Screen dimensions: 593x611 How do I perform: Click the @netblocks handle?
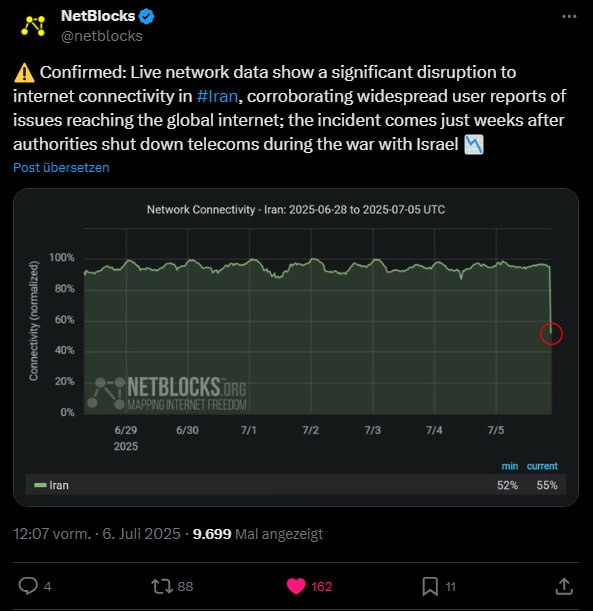click(x=102, y=36)
